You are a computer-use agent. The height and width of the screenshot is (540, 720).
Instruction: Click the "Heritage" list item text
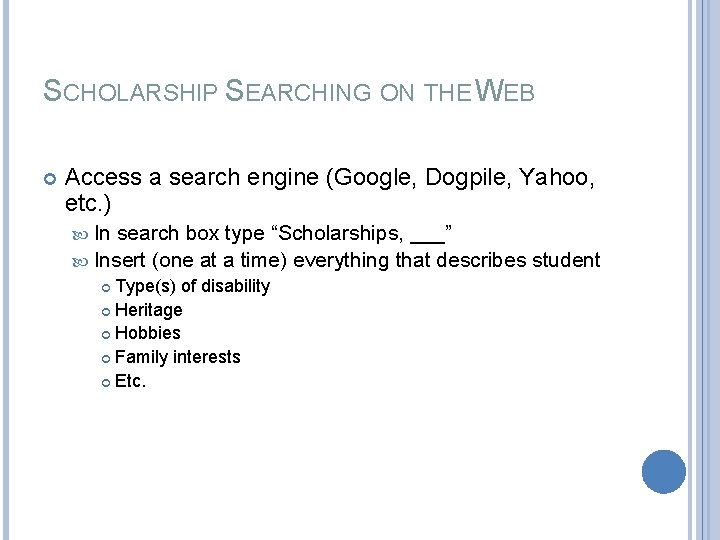tap(149, 311)
